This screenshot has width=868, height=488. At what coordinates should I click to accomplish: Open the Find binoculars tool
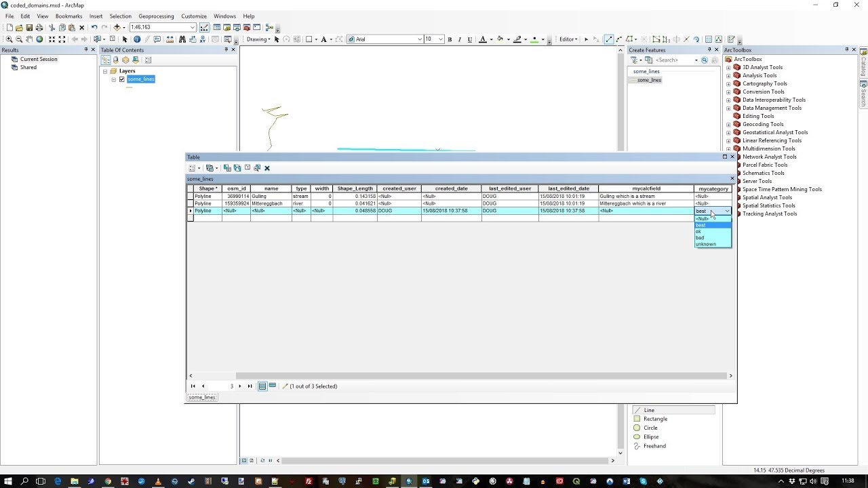[x=182, y=39]
